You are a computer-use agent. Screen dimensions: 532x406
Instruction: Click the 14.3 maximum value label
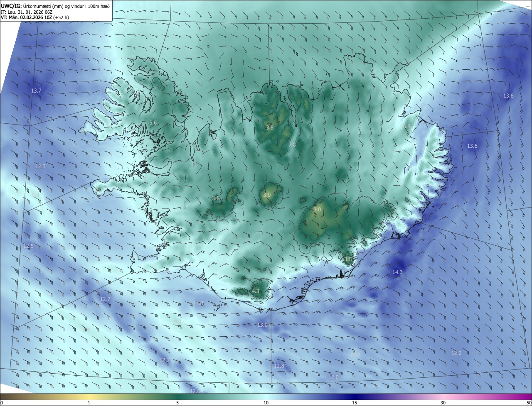tap(397, 272)
